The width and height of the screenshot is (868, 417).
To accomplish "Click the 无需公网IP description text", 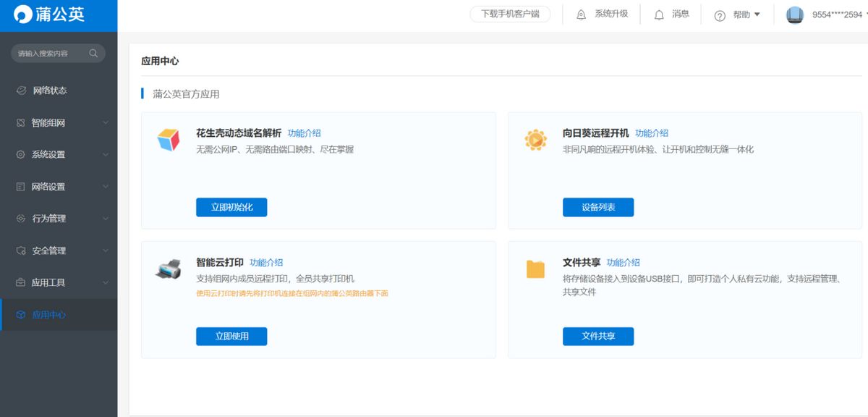I will click(x=275, y=149).
